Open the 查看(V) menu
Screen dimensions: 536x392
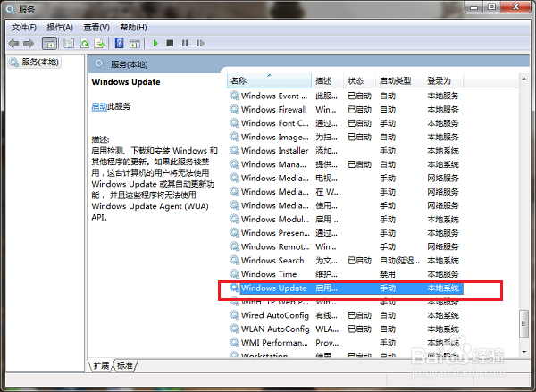click(96, 28)
